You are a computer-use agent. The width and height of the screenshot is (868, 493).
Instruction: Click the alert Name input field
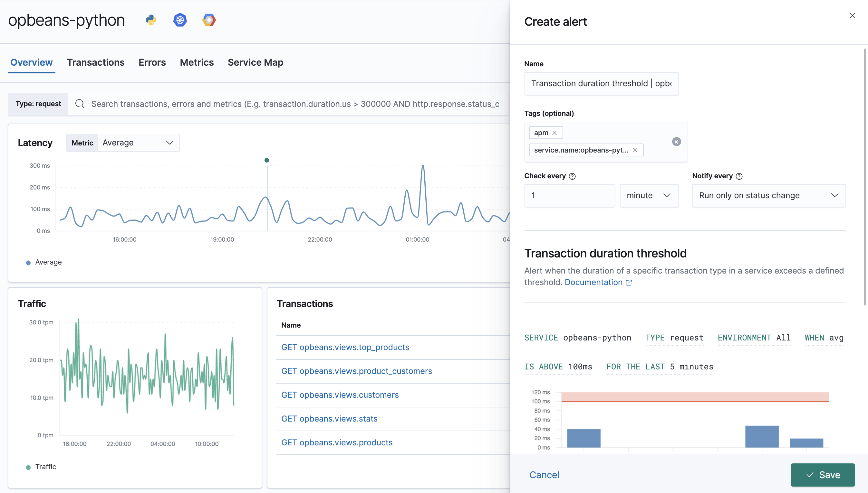coord(601,83)
